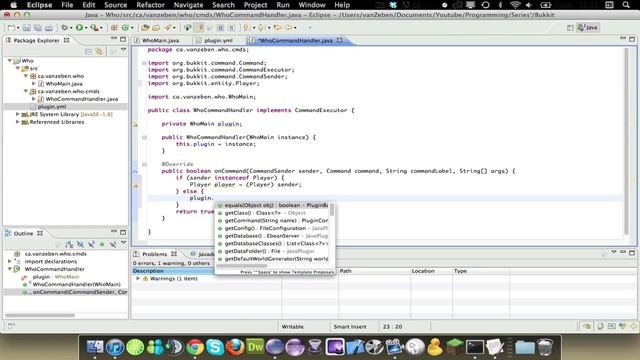This screenshot has height=360, width=640.
Task: Open the Project menu
Action: click(255, 5)
